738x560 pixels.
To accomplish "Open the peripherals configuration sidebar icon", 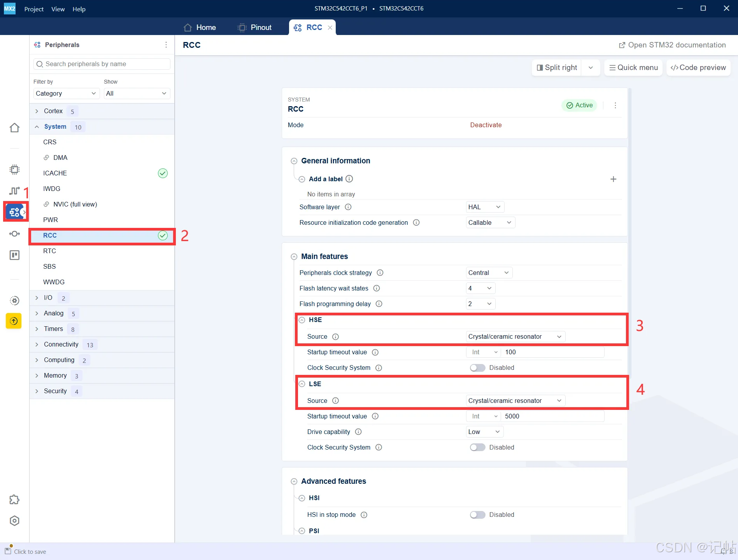I will point(15,212).
